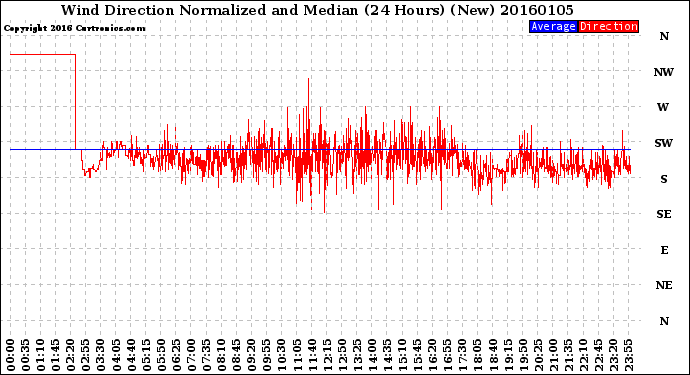The image size is (690, 375).
Task: Click the 23:20 time label
Action: [613, 355]
